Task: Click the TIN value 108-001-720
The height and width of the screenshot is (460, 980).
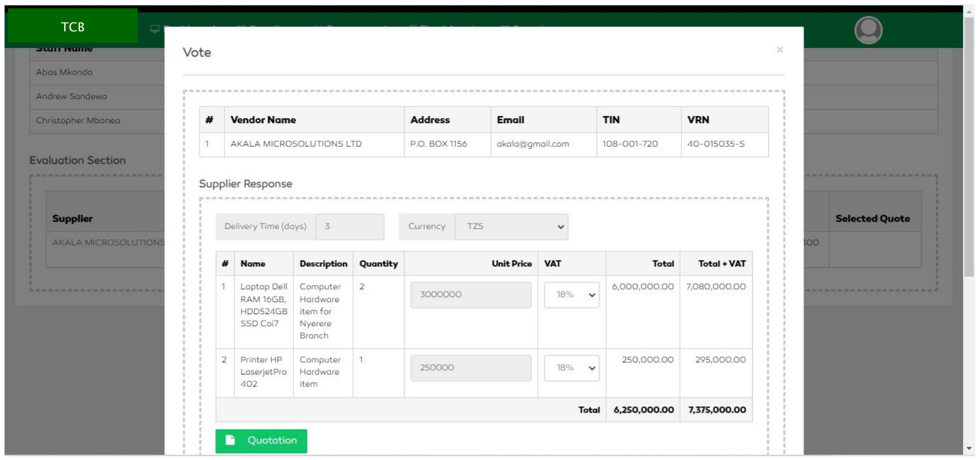Action: 630,144
